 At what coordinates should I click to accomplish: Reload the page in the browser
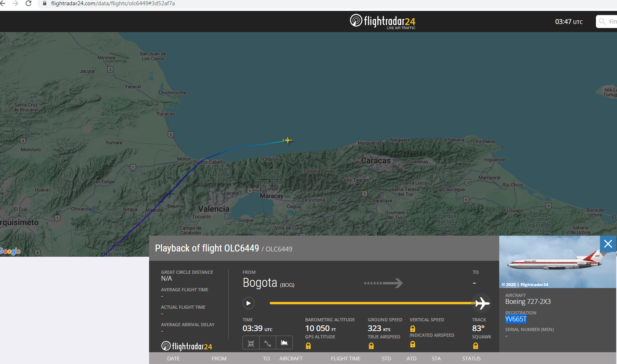28,3
